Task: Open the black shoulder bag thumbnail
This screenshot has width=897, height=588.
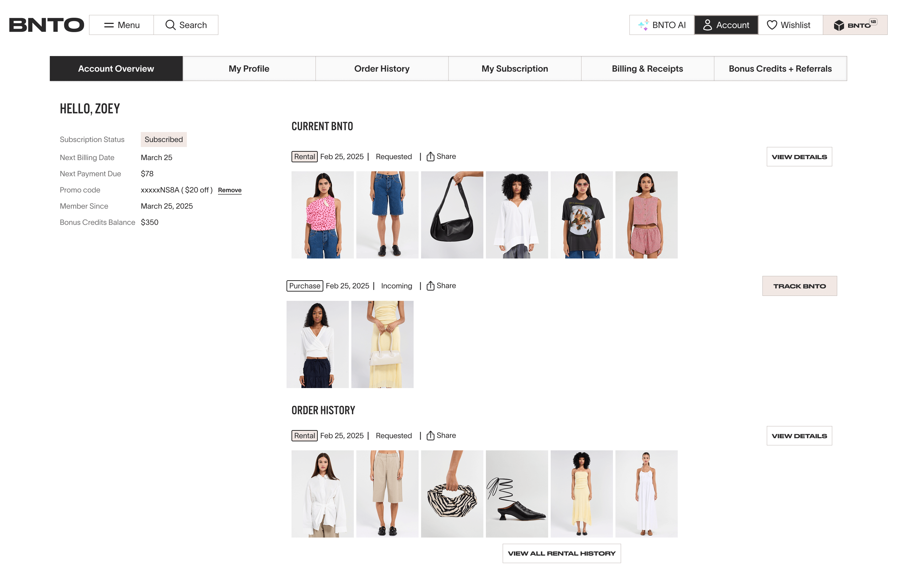Action: click(x=452, y=215)
